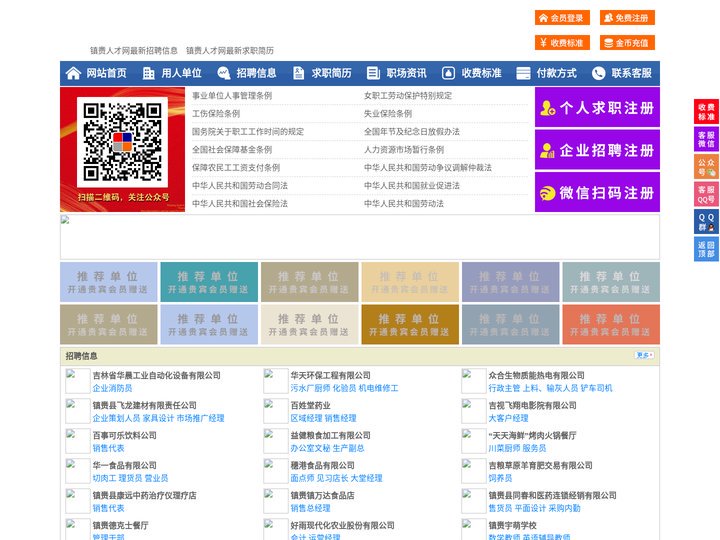Open 益健粮食加工有限公司 company listing
Screen dimensions: 720x540
(x=330, y=435)
